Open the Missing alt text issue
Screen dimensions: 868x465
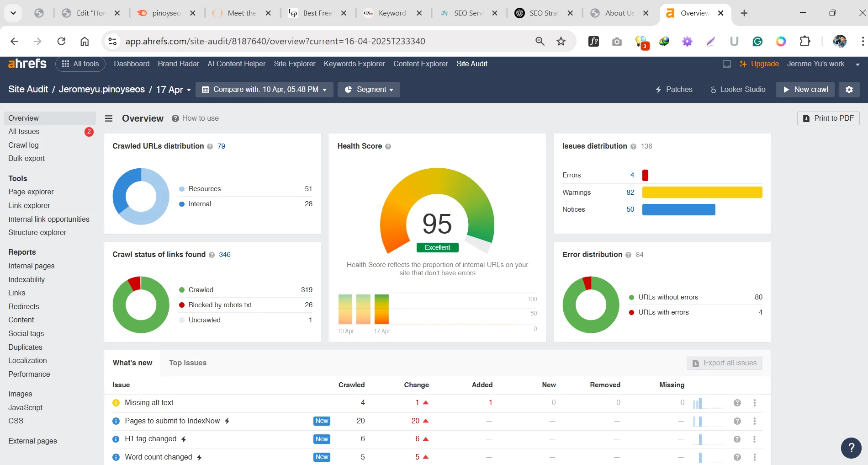click(x=149, y=403)
